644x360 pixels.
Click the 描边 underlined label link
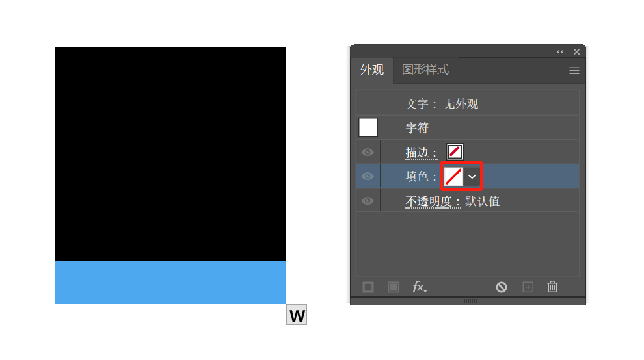point(417,152)
